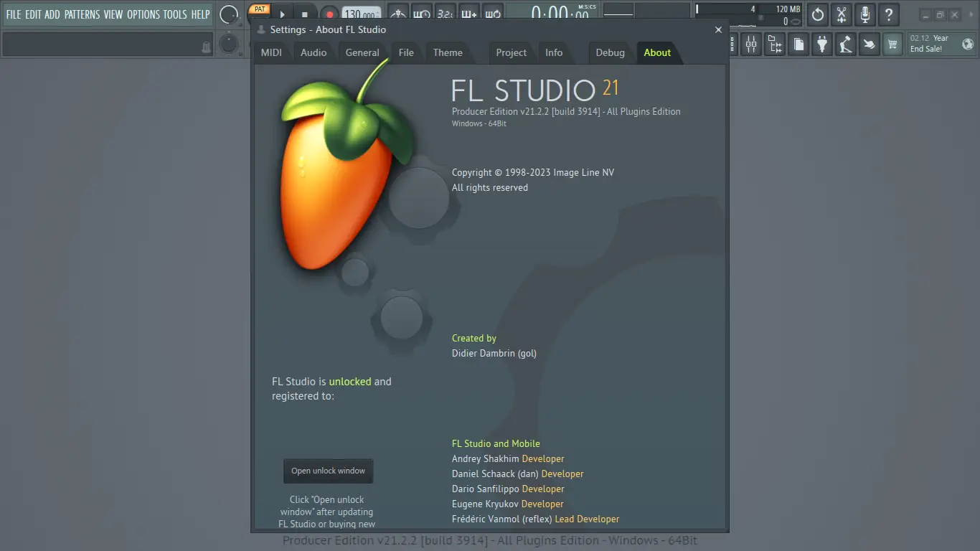980x551 pixels.
Task: Open the File settings tab
Action: (406, 52)
